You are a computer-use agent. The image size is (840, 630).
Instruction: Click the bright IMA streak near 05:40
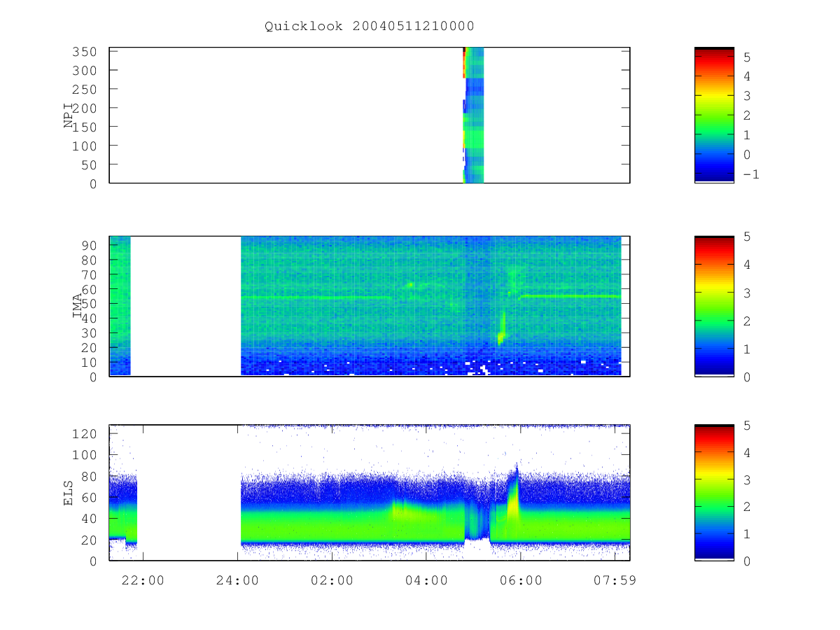coord(501,329)
